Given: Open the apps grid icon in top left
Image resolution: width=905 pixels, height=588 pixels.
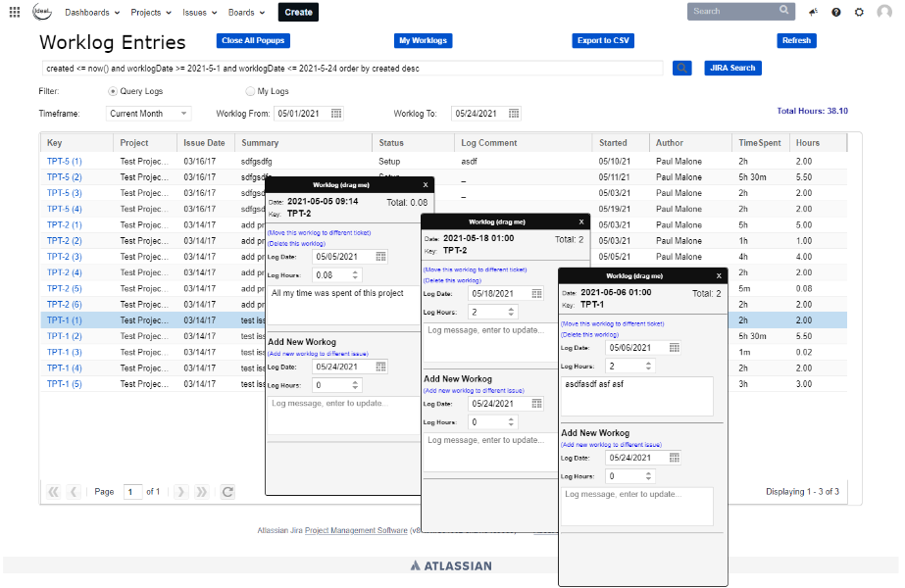Looking at the screenshot, I should tap(13, 12).
